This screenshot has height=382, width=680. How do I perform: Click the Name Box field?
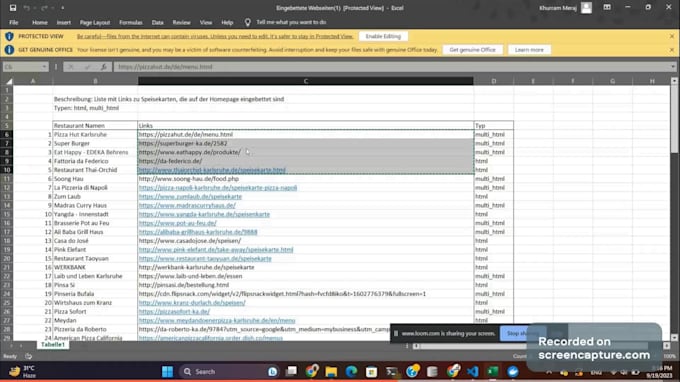click(x=22, y=67)
